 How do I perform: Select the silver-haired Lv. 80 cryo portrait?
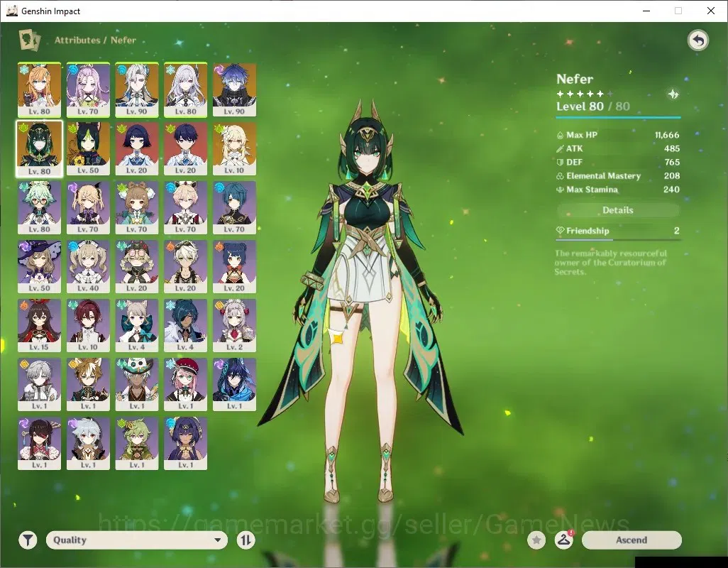point(186,90)
